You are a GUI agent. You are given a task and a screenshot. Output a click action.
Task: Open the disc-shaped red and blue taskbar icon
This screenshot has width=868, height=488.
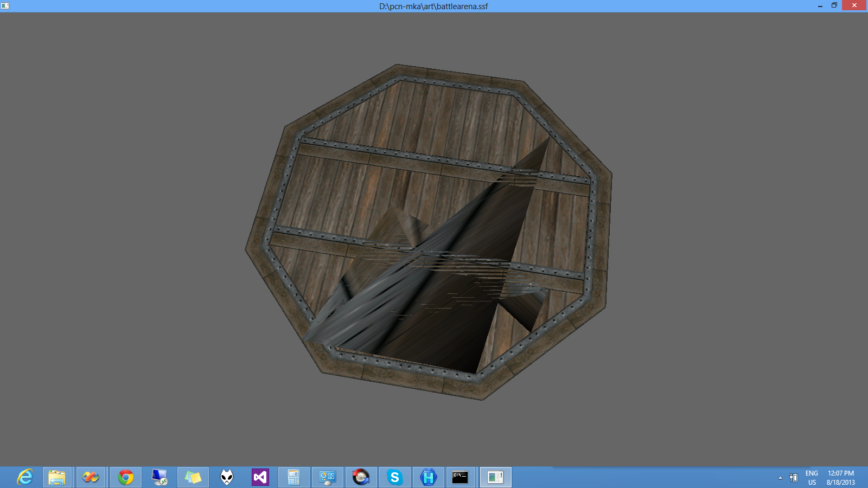(361, 477)
